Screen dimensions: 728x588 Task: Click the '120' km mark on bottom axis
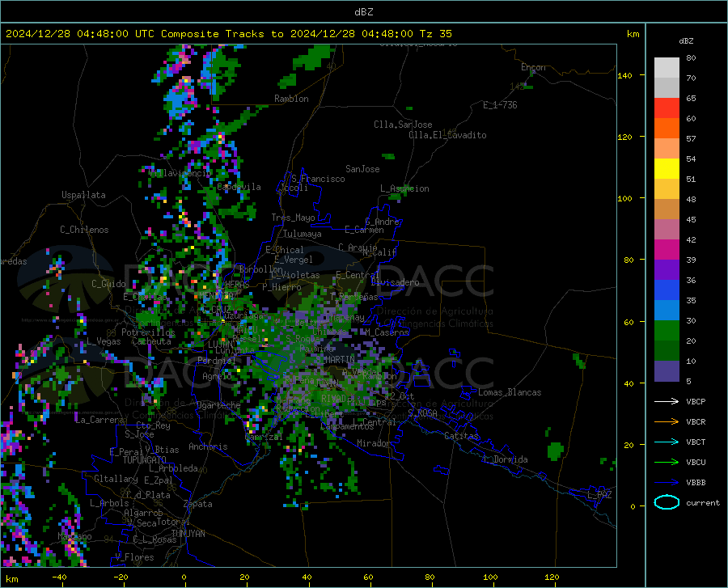pos(552,577)
